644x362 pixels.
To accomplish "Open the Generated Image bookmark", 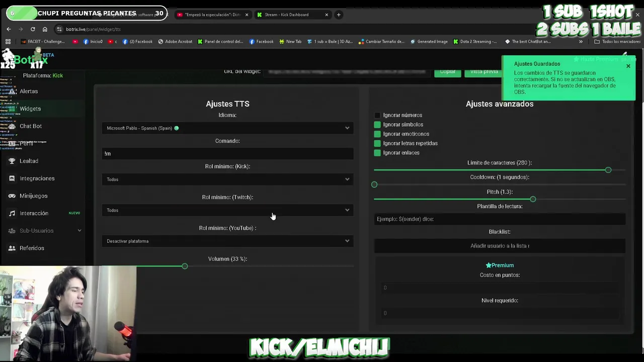I will [429, 42].
